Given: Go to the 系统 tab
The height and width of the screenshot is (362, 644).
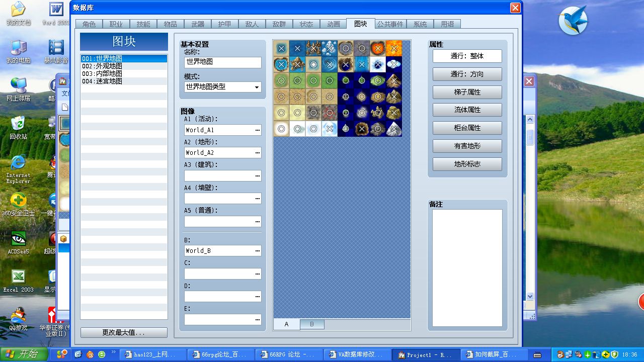Looking at the screenshot, I should pos(420,24).
